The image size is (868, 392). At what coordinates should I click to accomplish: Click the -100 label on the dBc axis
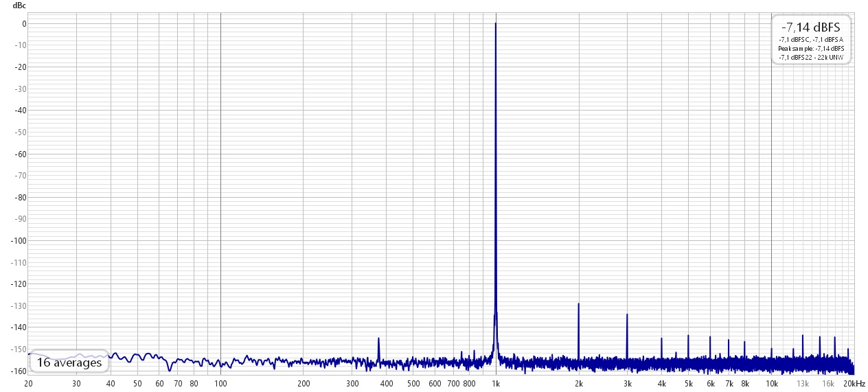pyautogui.click(x=19, y=240)
